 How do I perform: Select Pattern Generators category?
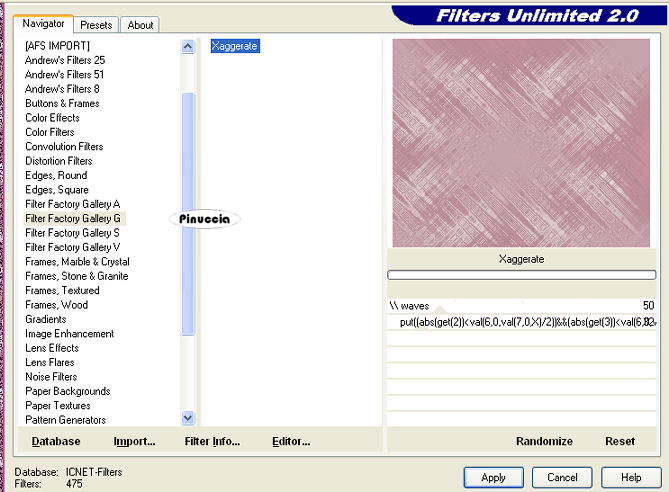pyautogui.click(x=66, y=420)
